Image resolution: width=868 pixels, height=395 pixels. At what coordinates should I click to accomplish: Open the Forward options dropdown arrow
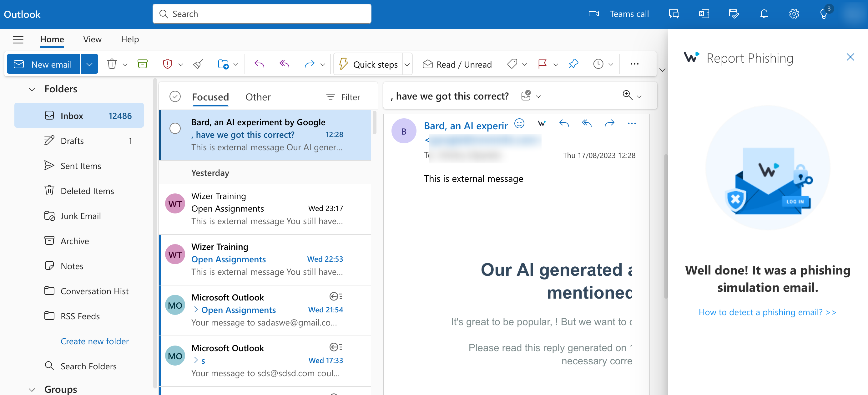[322, 64]
